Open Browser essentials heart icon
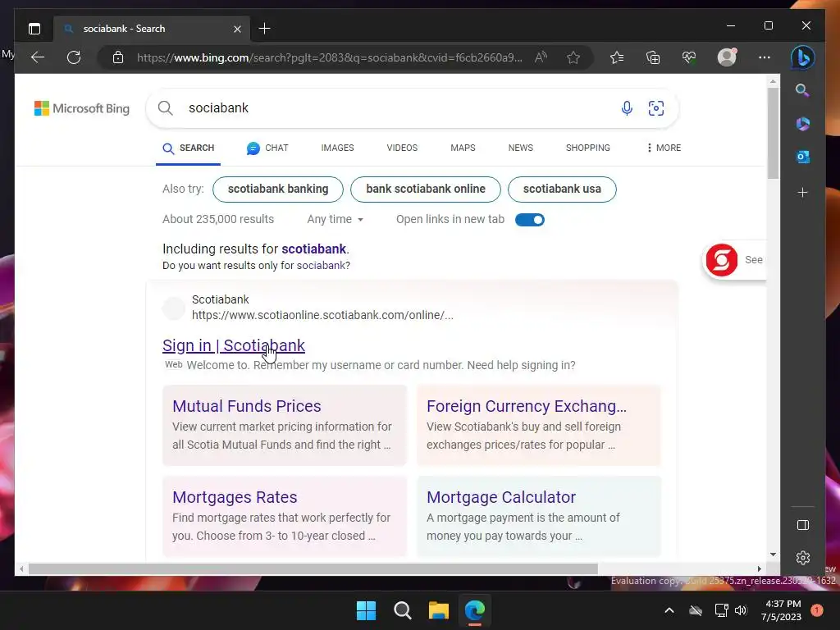840x630 pixels. (689, 57)
